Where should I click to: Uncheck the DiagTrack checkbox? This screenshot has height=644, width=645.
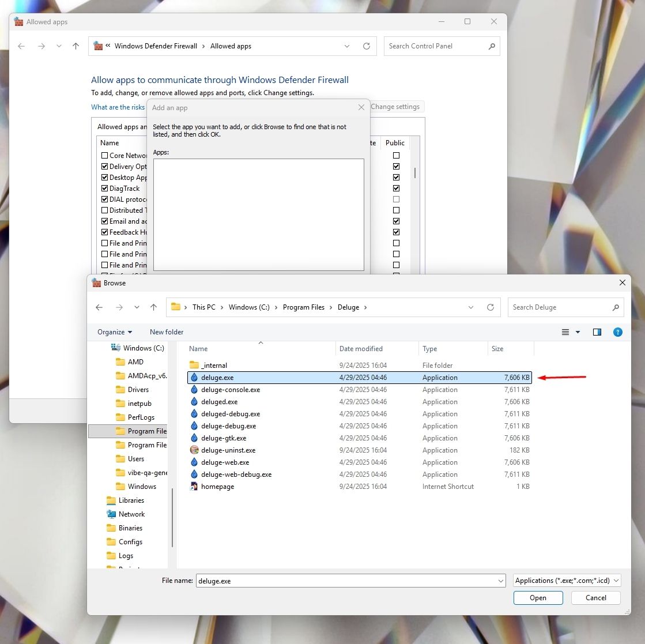pyautogui.click(x=104, y=188)
